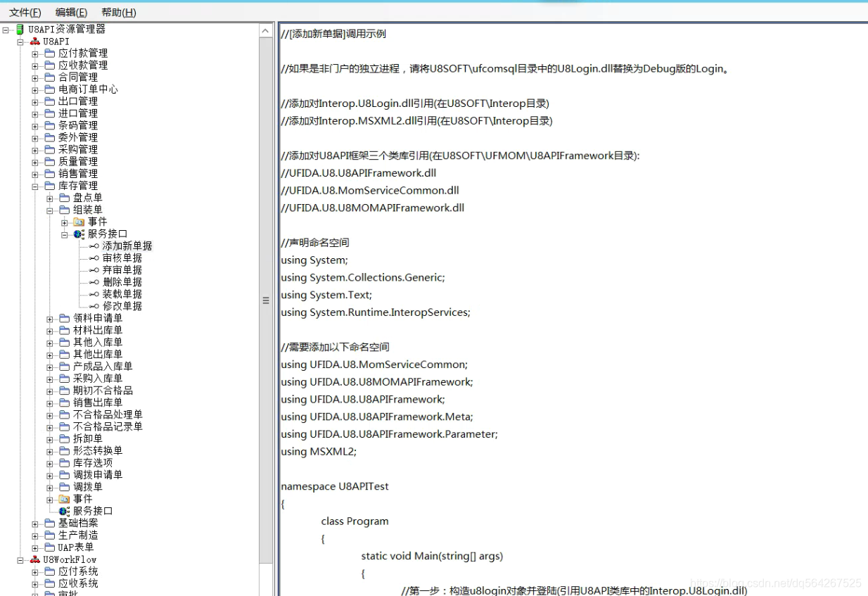This screenshot has height=596, width=868.
Task: Click the text 'namespace U8APITest'
Action: (335, 486)
